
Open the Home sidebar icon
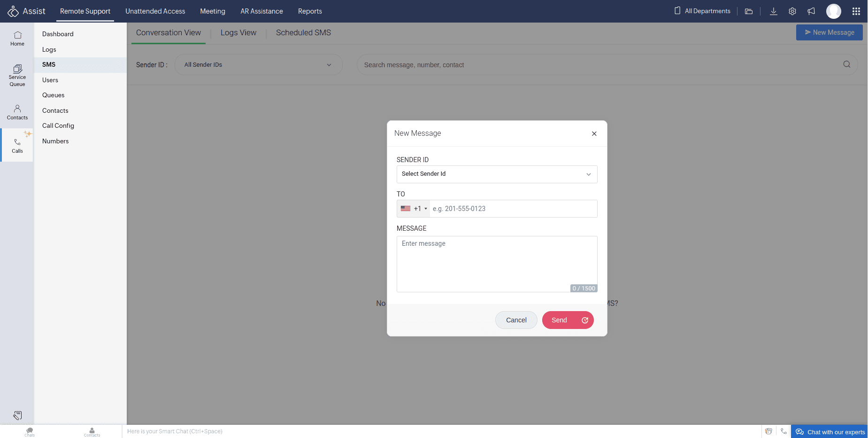pyautogui.click(x=17, y=39)
